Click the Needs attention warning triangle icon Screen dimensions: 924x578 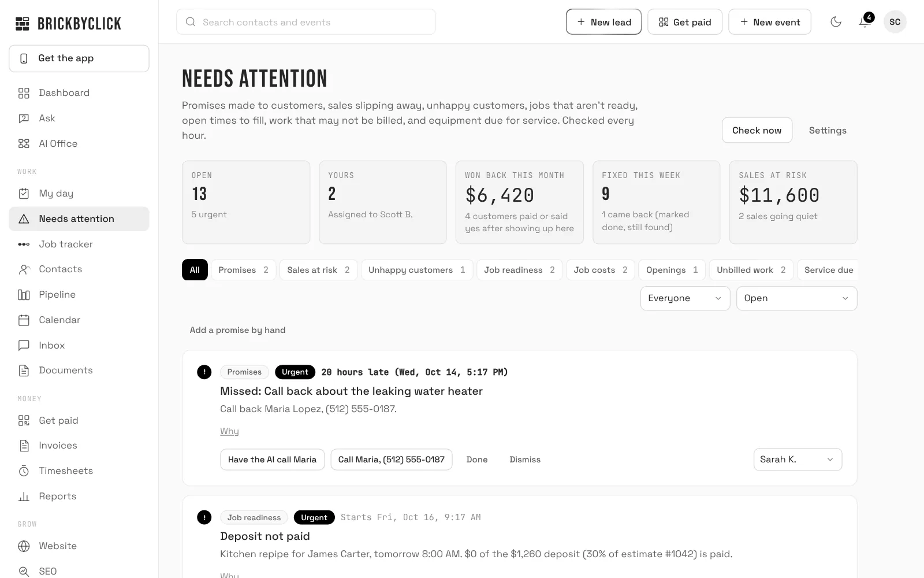click(24, 219)
